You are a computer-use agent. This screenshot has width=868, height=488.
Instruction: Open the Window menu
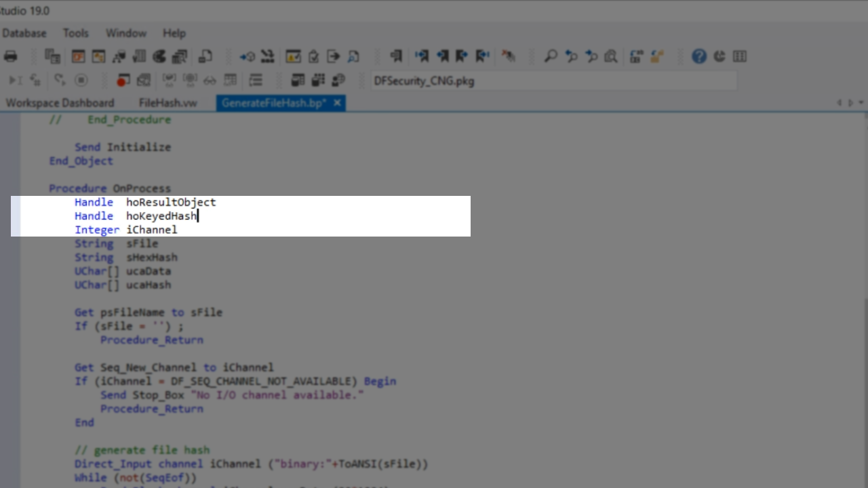click(x=125, y=33)
